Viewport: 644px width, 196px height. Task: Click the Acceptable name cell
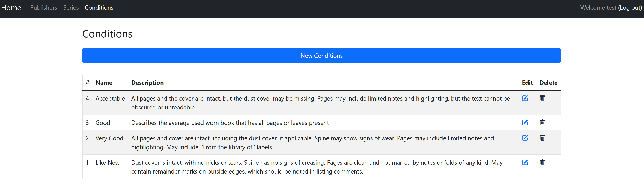(110, 99)
